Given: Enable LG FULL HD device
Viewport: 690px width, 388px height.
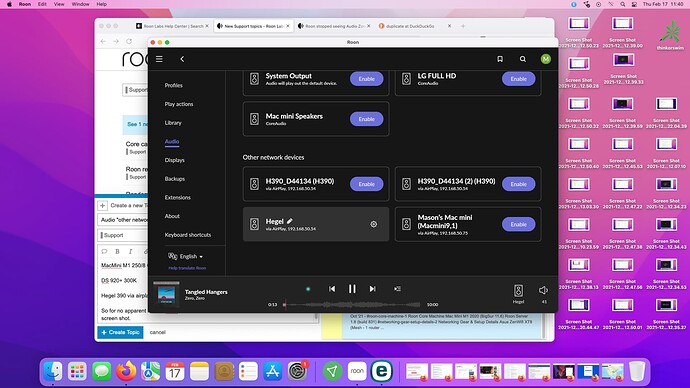Looking at the screenshot, I should coord(518,79).
